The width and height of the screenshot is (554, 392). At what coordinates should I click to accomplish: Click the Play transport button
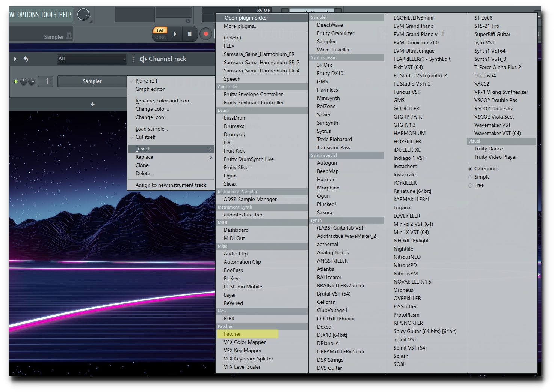175,34
